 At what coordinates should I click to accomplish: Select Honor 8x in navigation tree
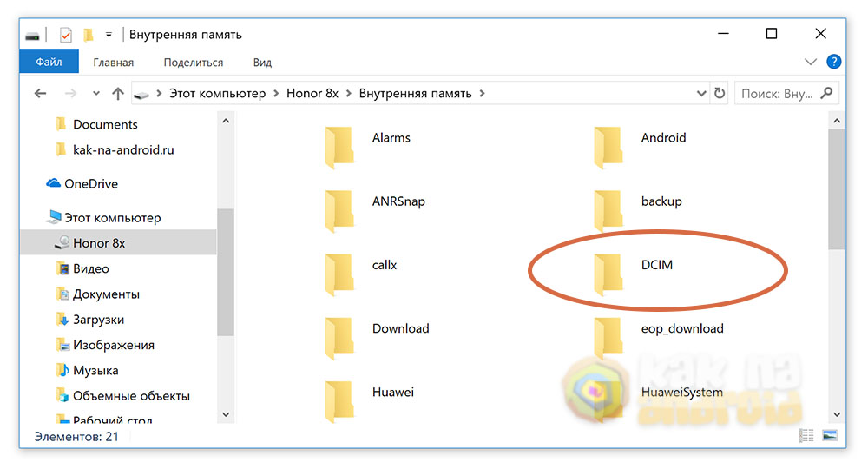coord(99,243)
